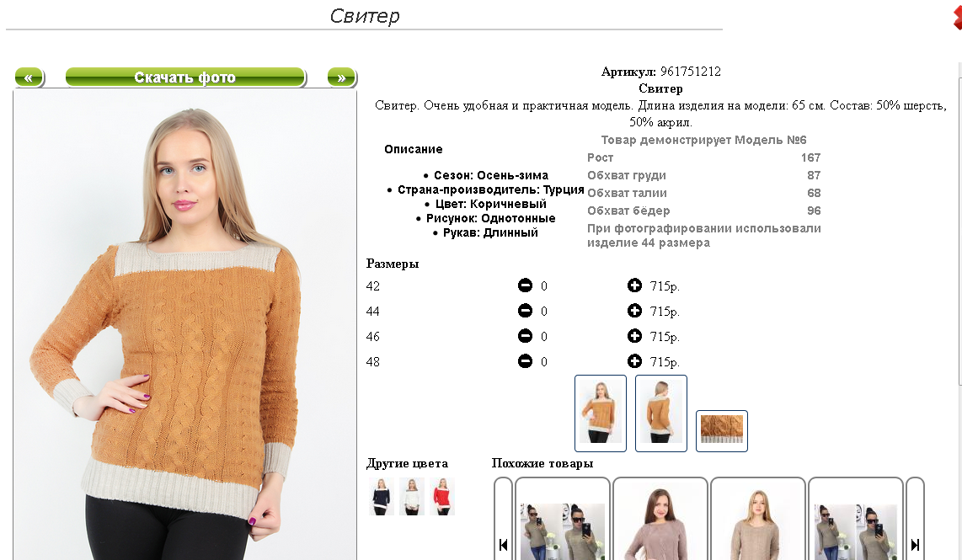Choose the red color variant

[441, 496]
